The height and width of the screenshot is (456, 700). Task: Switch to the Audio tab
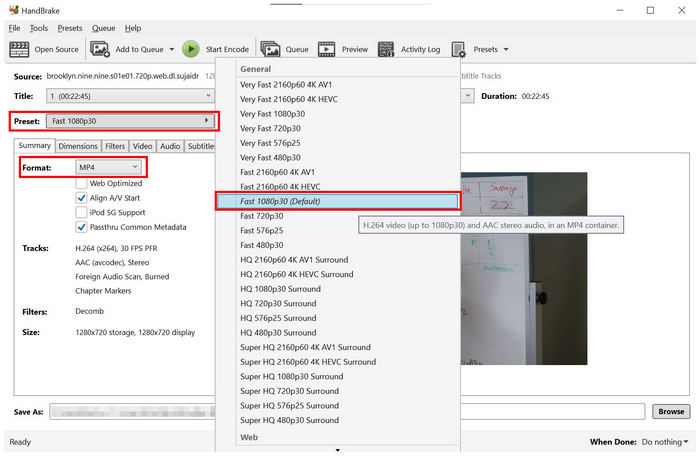click(170, 146)
